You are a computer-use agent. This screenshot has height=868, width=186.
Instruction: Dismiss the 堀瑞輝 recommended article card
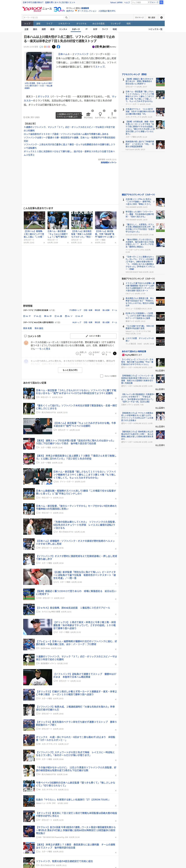44,242
